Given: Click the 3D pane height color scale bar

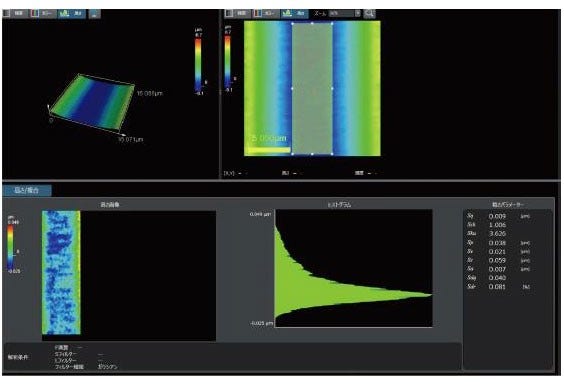Looking at the screenshot, I should pos(198,64).
